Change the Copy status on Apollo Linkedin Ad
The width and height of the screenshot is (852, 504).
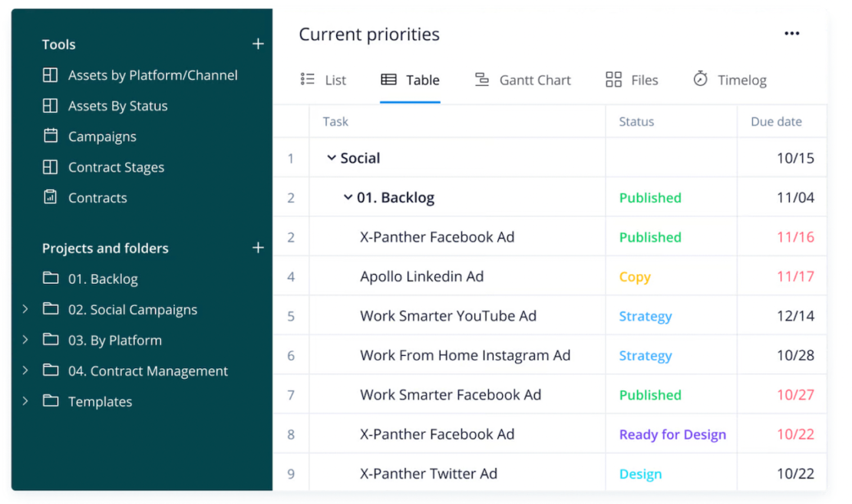pyautogui.click(x=634, y=276)
